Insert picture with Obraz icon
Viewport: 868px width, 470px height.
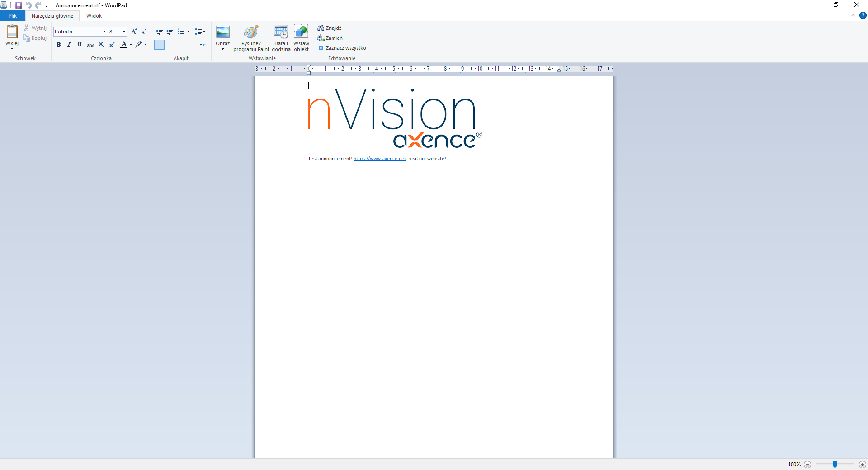point(222,32)
